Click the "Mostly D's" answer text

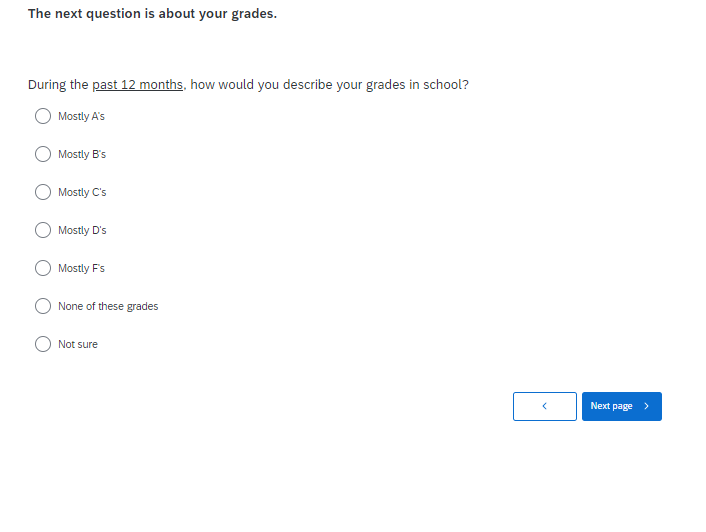(82, 230)
